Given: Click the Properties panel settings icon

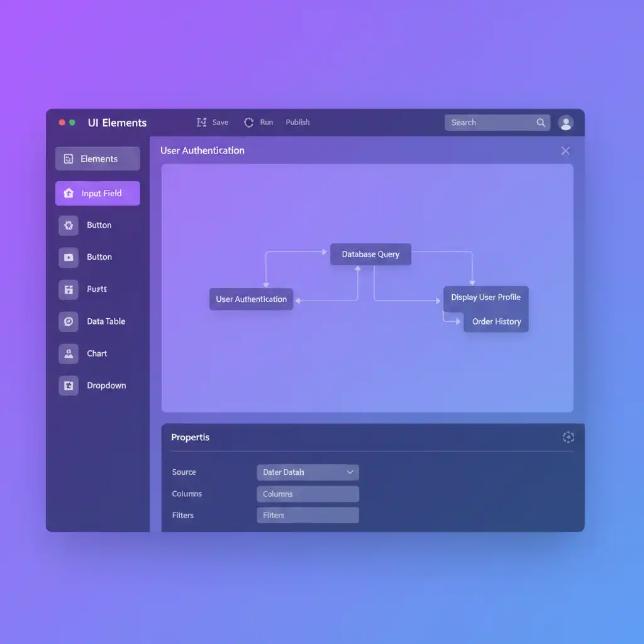Looking at the screenshot, I should pos(568,437).
